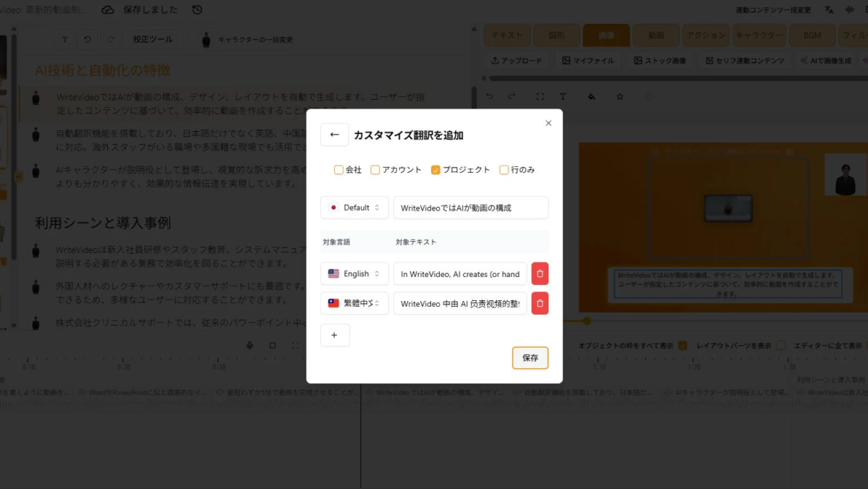
Task: Click the Text (T) tool icon
Action: pos(561,95)
